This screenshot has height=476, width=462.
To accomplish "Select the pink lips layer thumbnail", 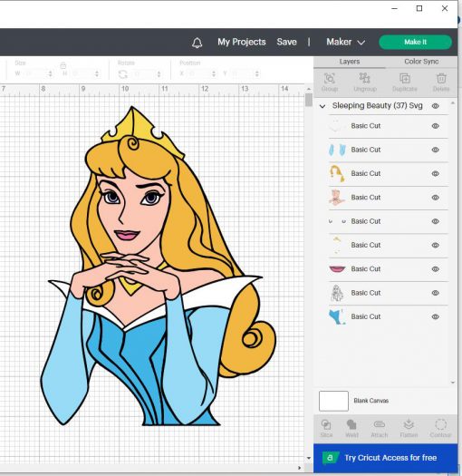I will point(337,269).
